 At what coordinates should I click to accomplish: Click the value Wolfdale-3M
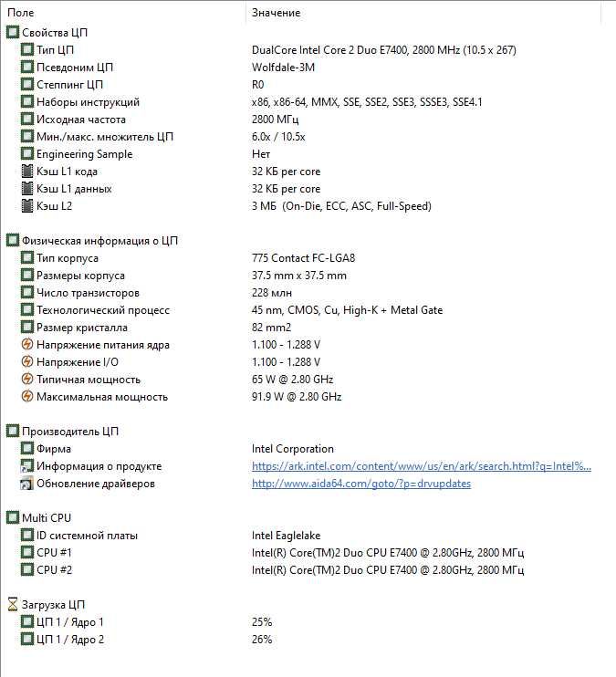click(x=283, y=67)
